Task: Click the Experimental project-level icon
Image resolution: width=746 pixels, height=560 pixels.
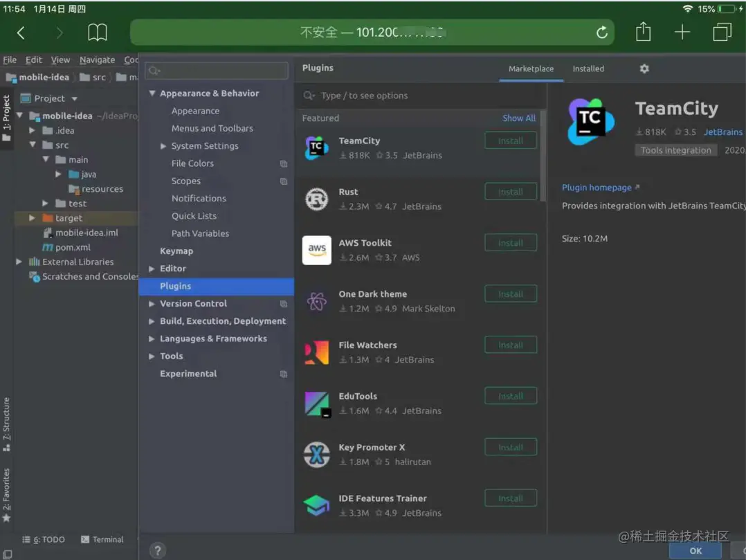Action: coord(284,374)
